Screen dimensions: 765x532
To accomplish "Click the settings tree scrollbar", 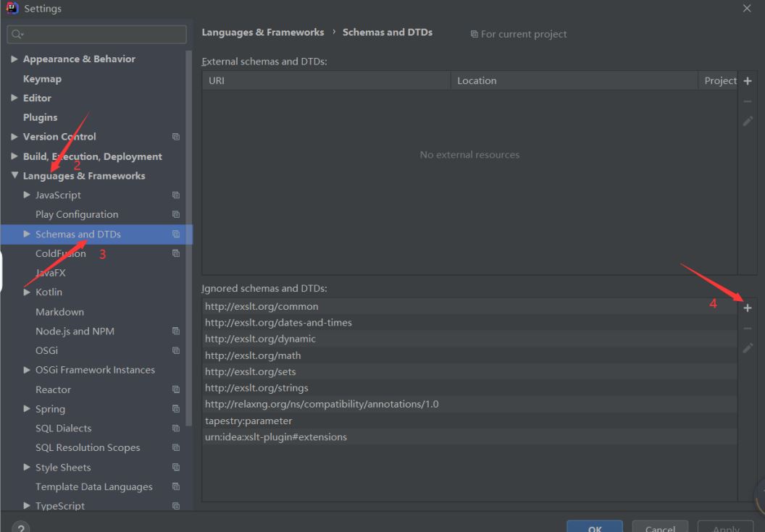I will [189, 238].
